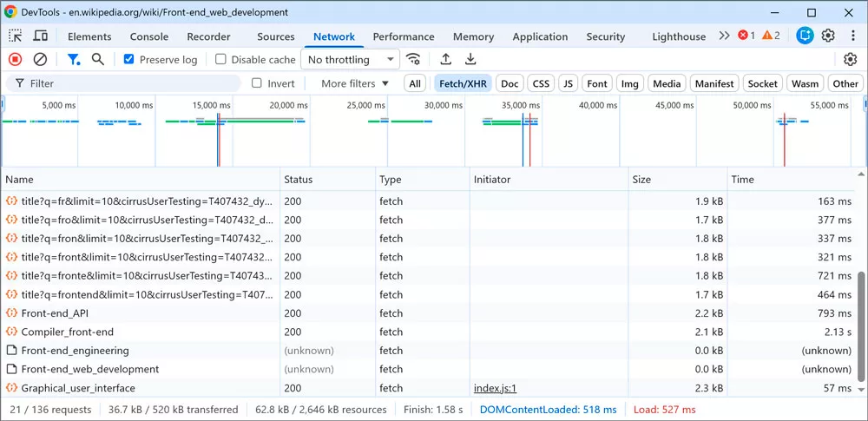Image resolution: width=868 pixels, height=421 pixels.
Task: Sort requests by the Status column header
Action: pos(328,180)
